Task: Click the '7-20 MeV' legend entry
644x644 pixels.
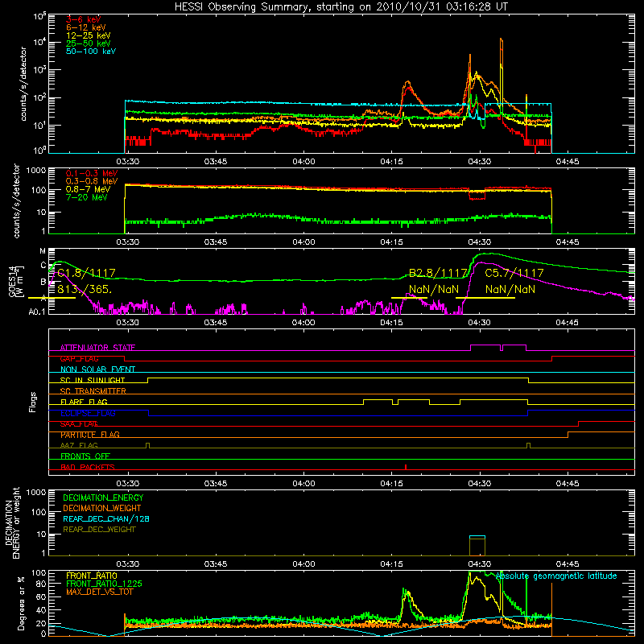Action: (x=87, y=197)
